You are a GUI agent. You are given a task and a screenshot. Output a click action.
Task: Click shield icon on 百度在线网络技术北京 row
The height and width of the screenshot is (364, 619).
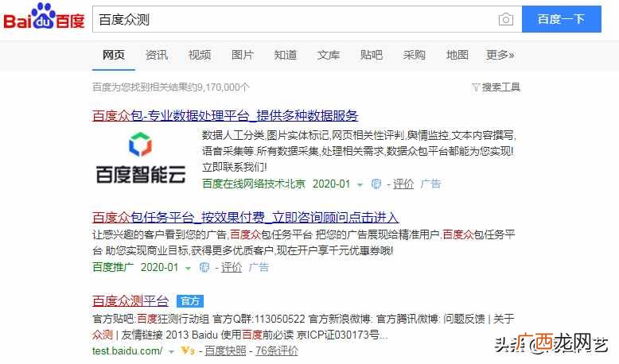376,184
